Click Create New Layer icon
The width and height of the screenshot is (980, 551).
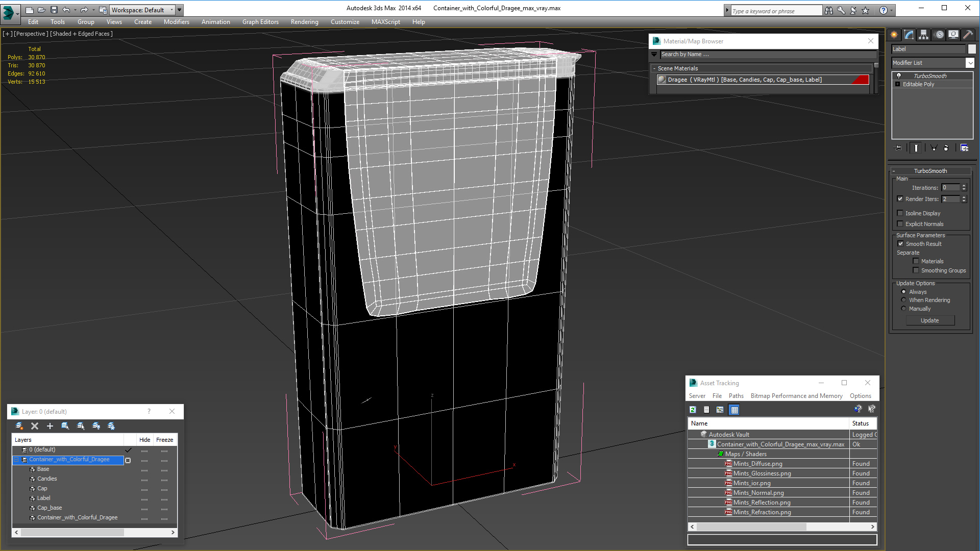pos(19,426)
